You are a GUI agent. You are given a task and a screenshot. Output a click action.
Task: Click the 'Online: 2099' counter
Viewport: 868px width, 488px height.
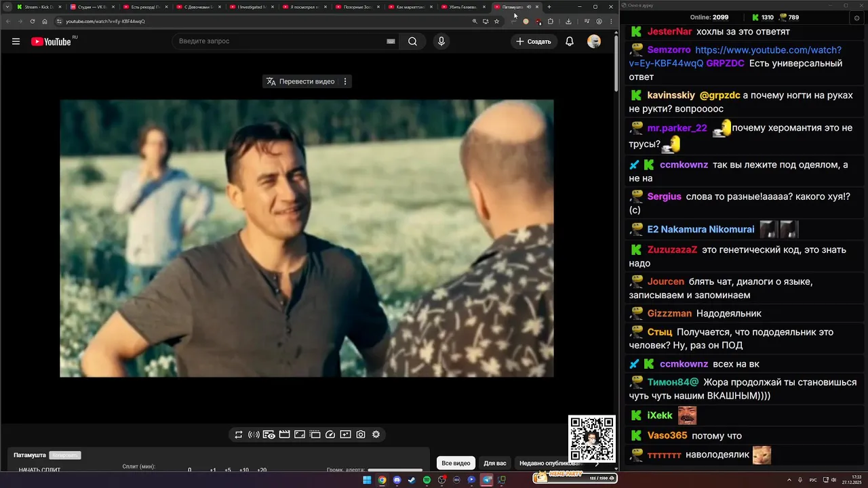click(x=709, y=17)
